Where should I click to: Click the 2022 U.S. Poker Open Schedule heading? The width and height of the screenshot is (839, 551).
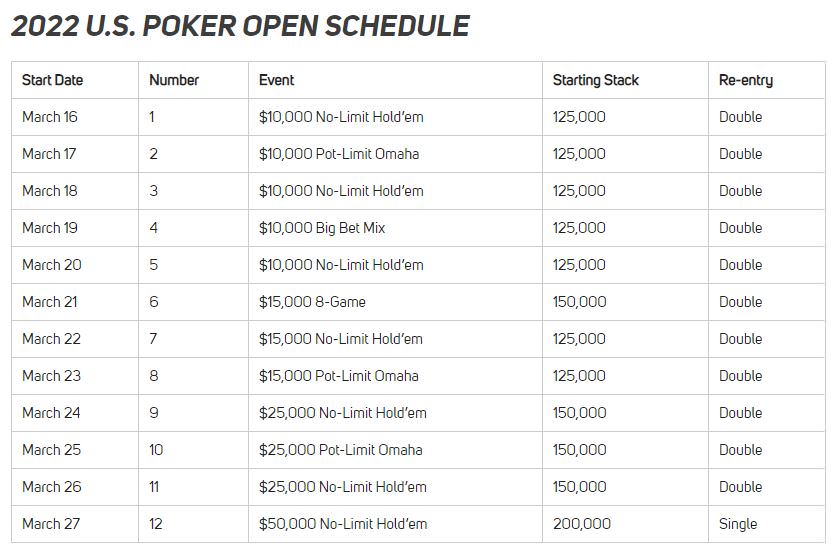pyautogui.click(x=240, y=26)
